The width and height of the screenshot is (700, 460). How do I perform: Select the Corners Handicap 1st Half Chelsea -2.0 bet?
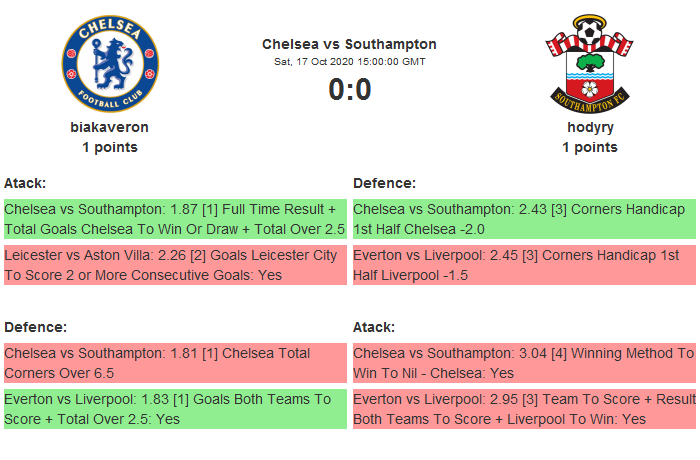523,219
